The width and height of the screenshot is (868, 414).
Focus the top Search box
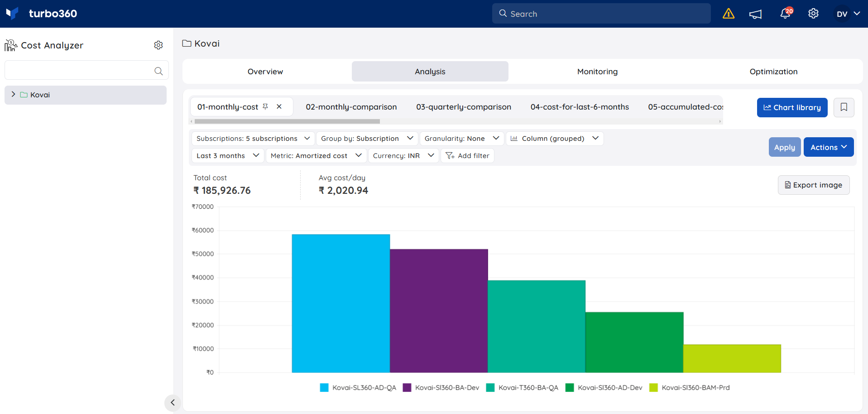pos(601,14)
